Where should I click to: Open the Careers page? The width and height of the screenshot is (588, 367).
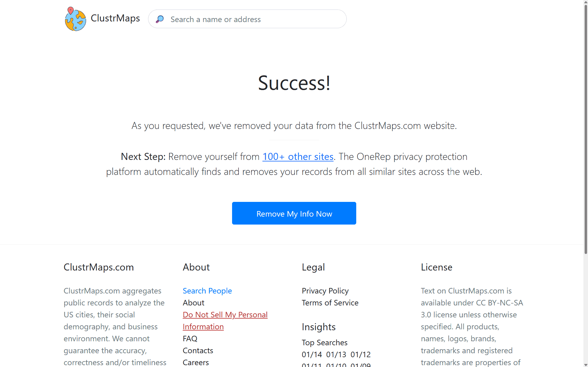click(x=196, y=362)
